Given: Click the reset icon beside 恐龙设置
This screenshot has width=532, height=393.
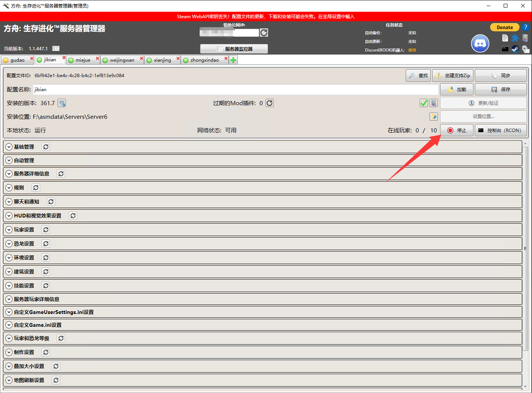Looking at the screenshot, I should tap(46, 244).
